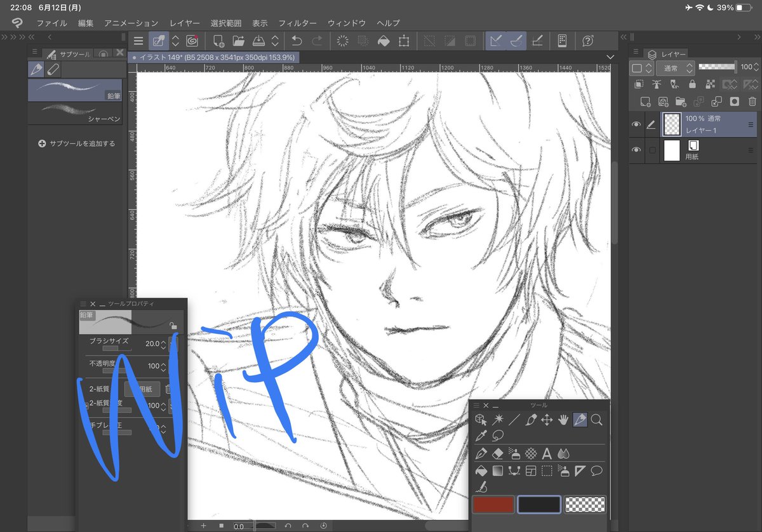This screenshot has width=762, height=532.
Task: Select the Lasso selection tool
Action: 498,436
